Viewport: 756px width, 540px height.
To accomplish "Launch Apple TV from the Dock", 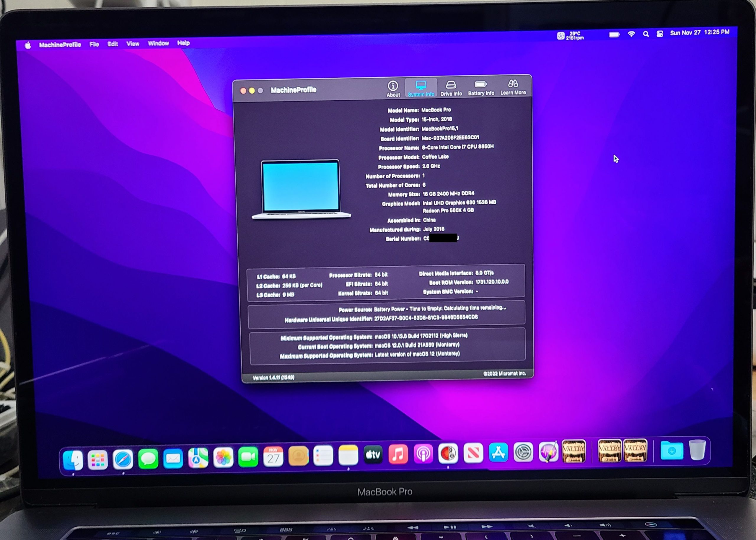I will (x=373, y=454).
